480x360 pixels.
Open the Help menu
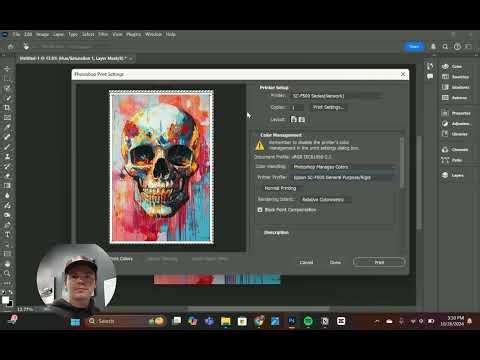point(171,34)
